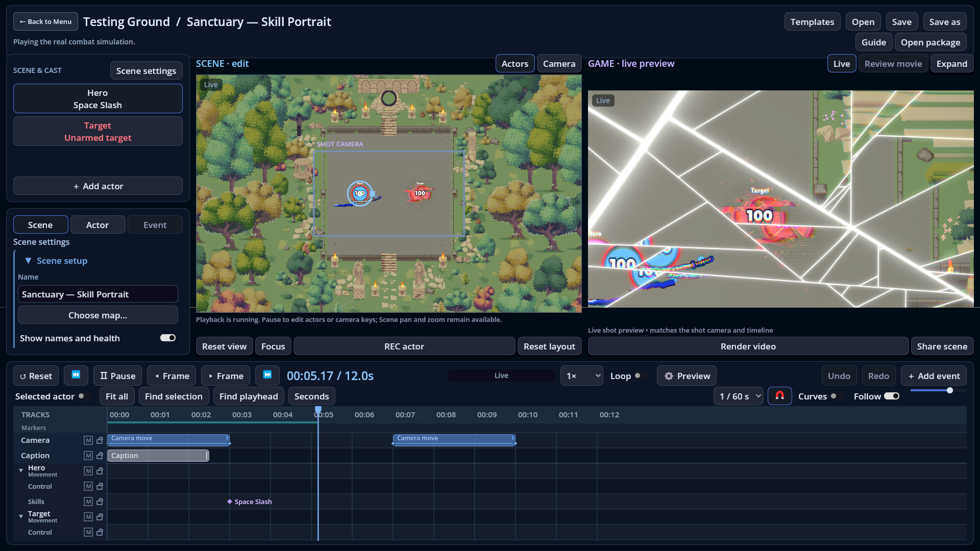
Task: Pause the timeline playback
Action: [118, 376]
